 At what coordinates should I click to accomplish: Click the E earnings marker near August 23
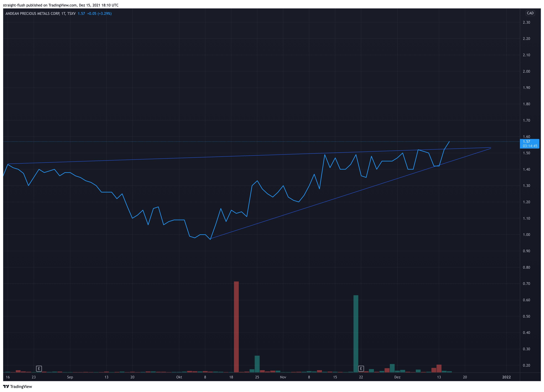(39, 369)
